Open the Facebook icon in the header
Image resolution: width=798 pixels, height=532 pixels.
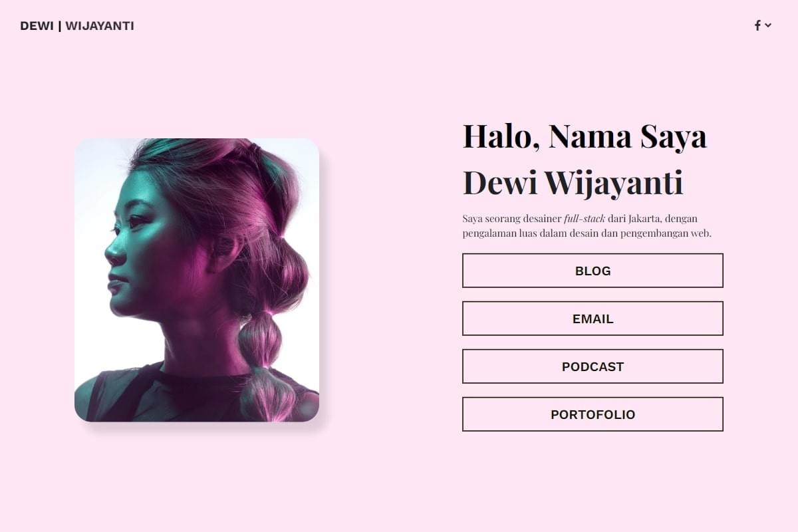coord(757,26)
